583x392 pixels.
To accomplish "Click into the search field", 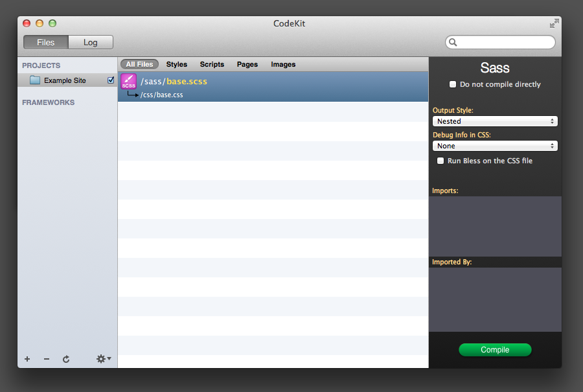I will tap(500, 42).
